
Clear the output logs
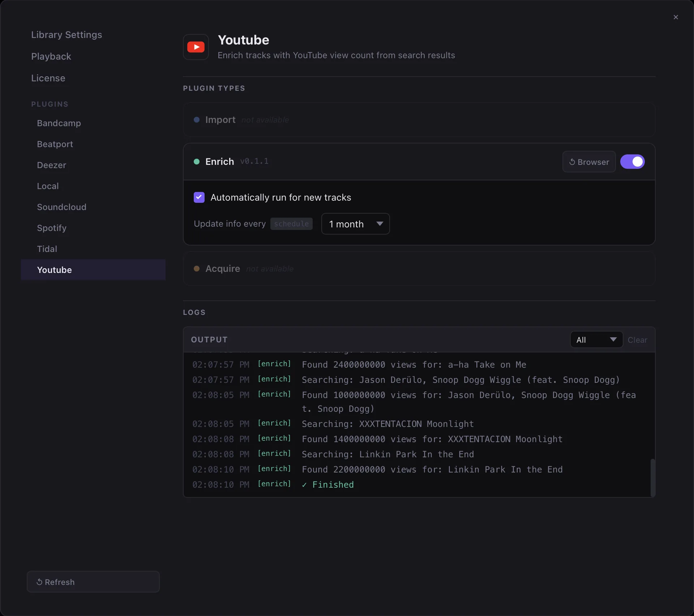coord(637,340)
